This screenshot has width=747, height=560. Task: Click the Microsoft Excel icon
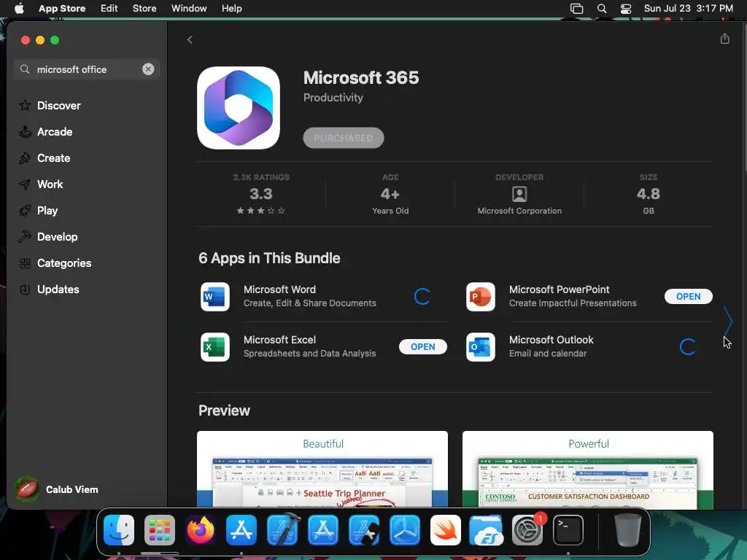215,346
